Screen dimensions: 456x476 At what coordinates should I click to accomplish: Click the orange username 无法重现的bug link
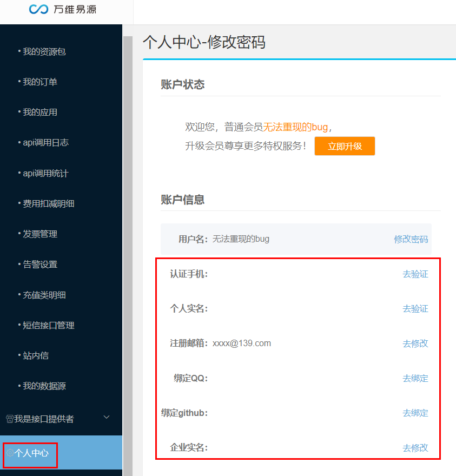[295, 127]
